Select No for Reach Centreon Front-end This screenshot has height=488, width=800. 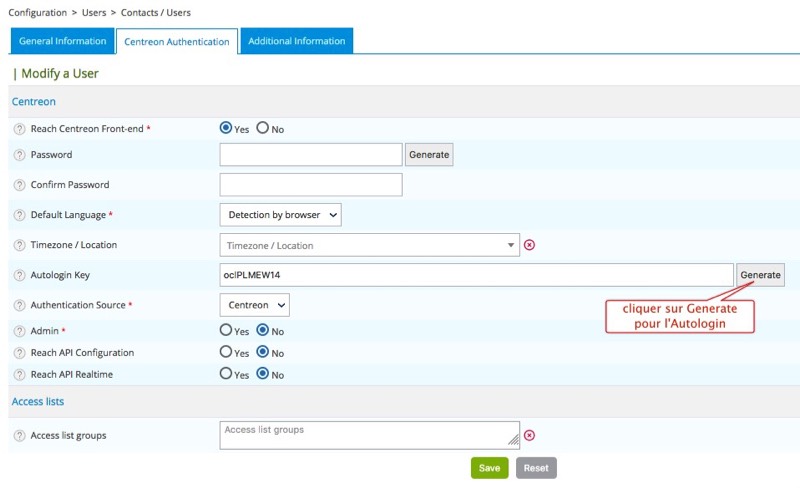point(263,129)
